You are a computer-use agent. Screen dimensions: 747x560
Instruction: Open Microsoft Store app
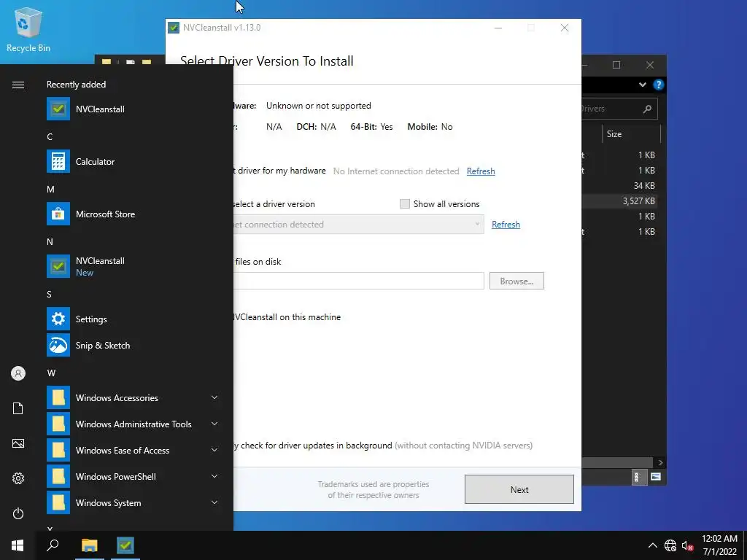pyautogui.click(x=133, y=214)
